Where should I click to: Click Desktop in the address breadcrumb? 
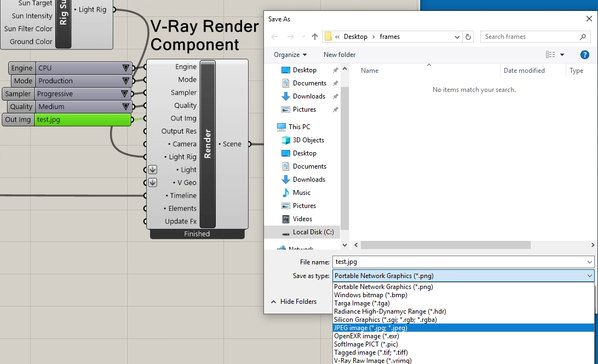pos(355,37)
